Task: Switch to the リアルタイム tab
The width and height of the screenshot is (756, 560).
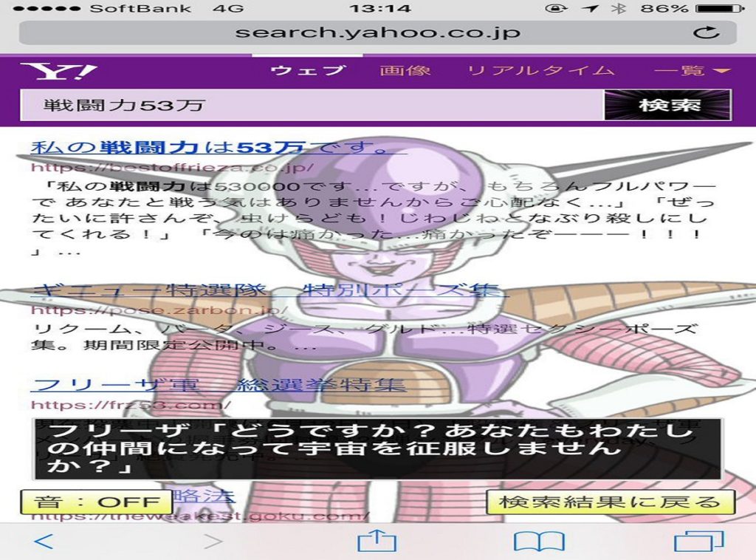Action: tap(541, 71)
